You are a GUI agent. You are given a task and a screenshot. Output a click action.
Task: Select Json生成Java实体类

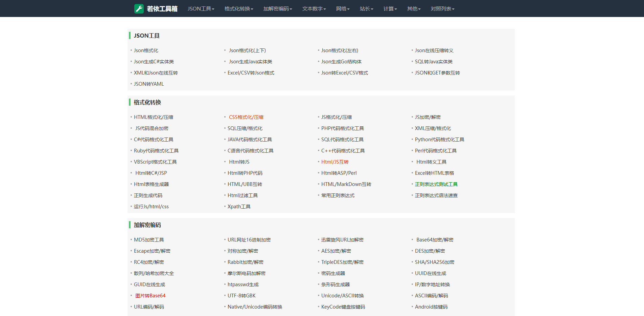coord(251,61)
